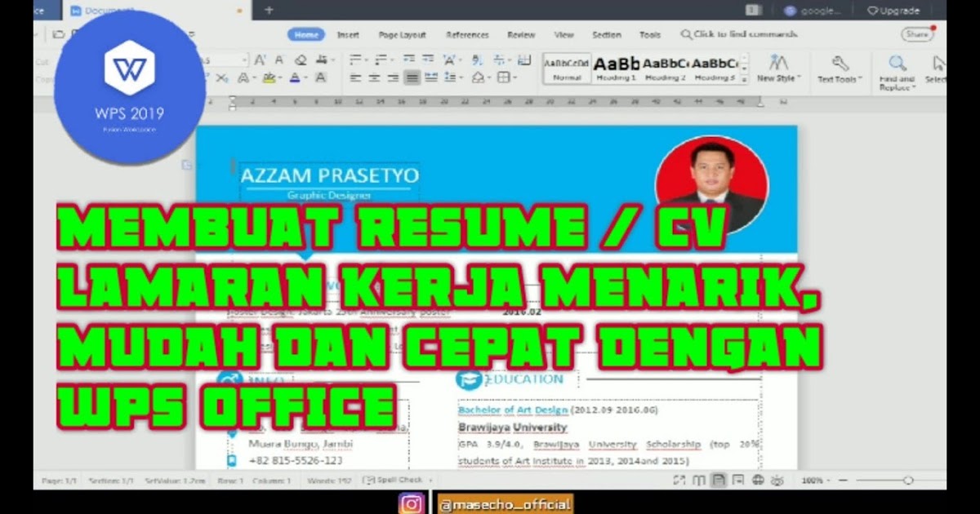980x514 pixels.
Task: Click the "Brawijaya University" line
Action: (512, 428)
